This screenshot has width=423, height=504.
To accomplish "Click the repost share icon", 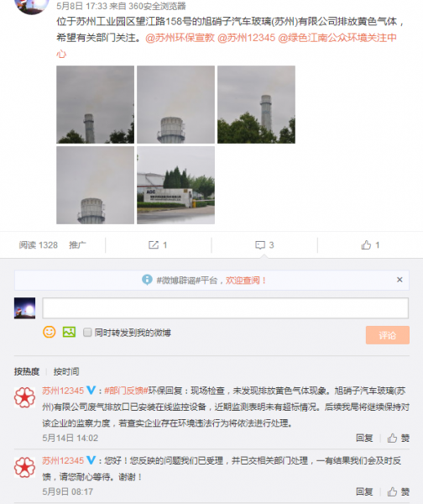I will [x=154, y=245].
